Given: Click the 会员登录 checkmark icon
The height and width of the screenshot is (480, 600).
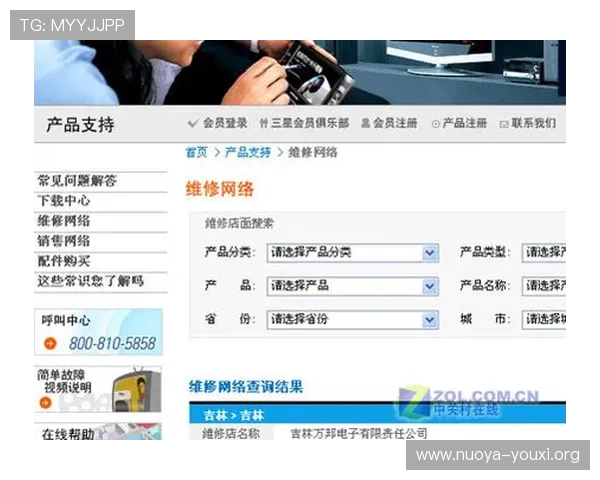Looking at the screenshot, I should (193, 123).
